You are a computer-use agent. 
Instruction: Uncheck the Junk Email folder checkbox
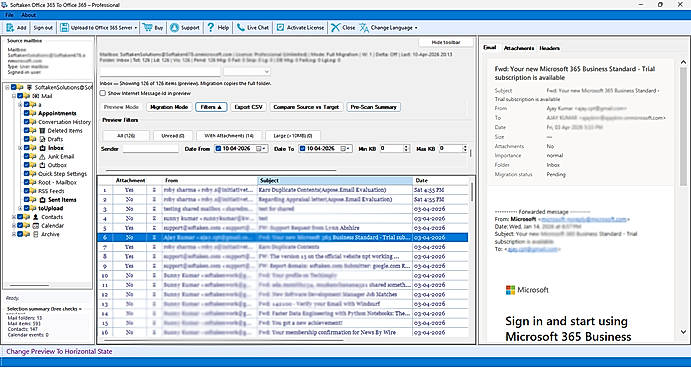click(x=26, y=156)
